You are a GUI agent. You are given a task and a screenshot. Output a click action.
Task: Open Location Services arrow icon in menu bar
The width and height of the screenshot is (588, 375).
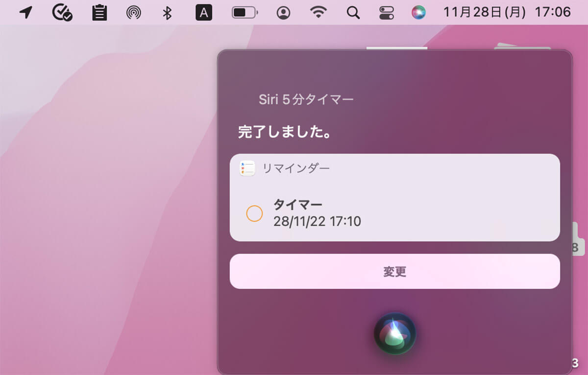[26, 12]
